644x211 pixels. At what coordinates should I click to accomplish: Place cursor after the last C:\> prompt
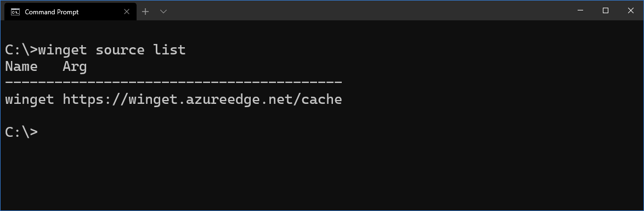click(41, 132)
